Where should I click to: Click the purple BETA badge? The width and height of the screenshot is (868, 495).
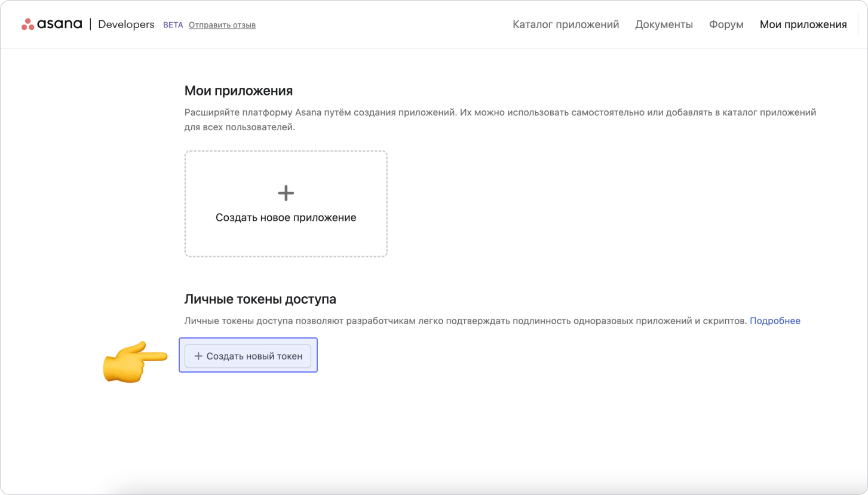[173, 25]
